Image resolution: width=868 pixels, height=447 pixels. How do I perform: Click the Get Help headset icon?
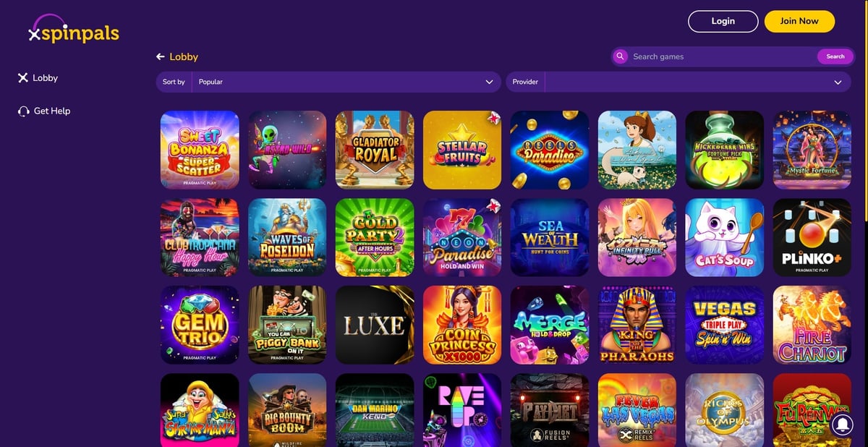click(x=23, y=111)
